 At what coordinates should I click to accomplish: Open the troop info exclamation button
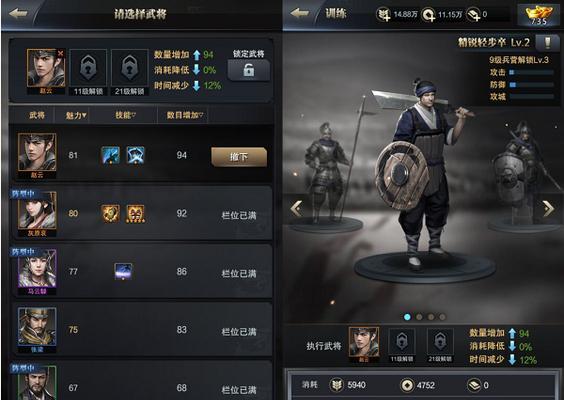coord(547,43)
